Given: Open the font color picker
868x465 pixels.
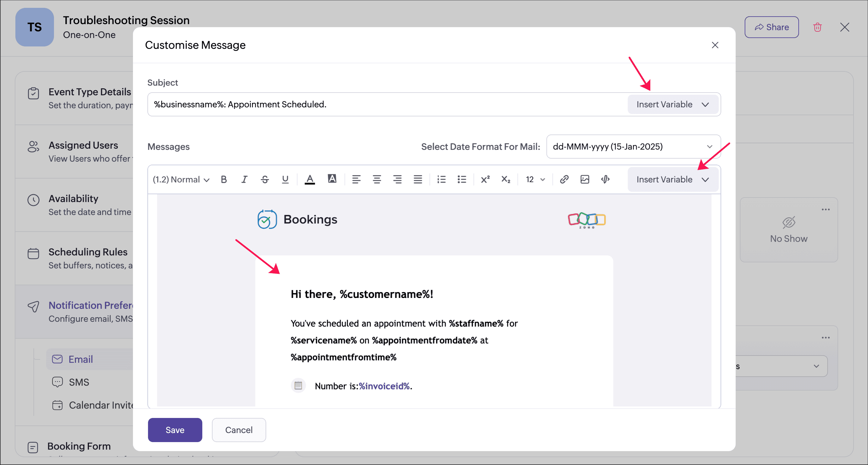Looking at the screenshot, I should click(310, 179).
